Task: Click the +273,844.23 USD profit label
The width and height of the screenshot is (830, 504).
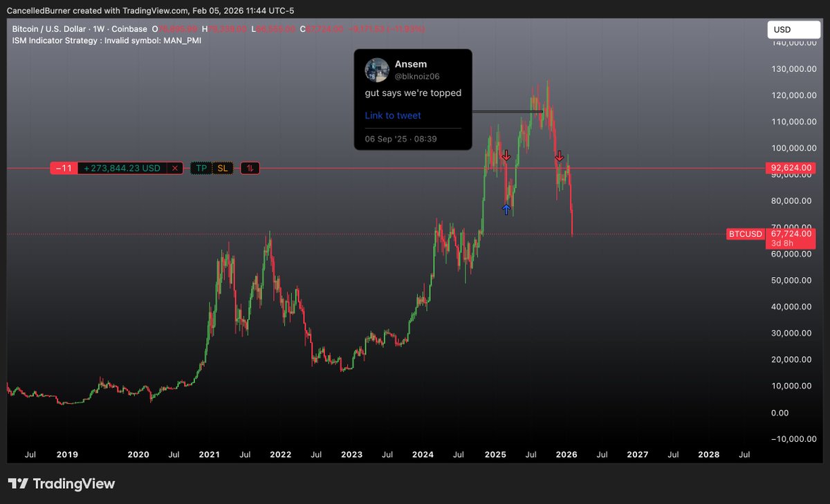Action: [x=122, y=168]
